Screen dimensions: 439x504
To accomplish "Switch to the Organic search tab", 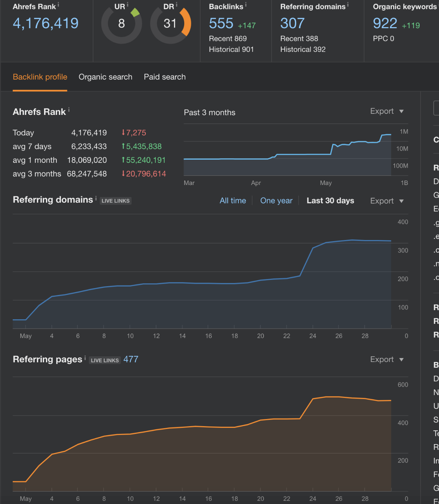I will [105, 77].
